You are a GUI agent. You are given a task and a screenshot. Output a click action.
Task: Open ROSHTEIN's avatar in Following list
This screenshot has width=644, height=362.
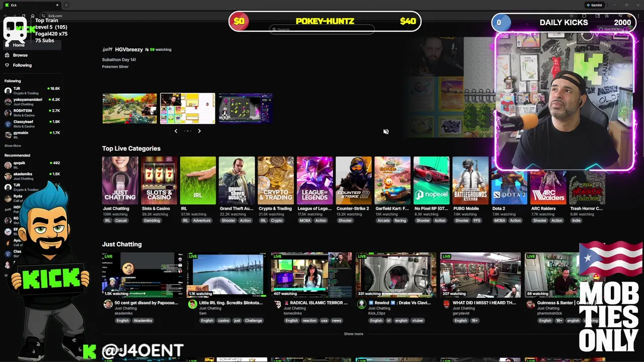8,113
